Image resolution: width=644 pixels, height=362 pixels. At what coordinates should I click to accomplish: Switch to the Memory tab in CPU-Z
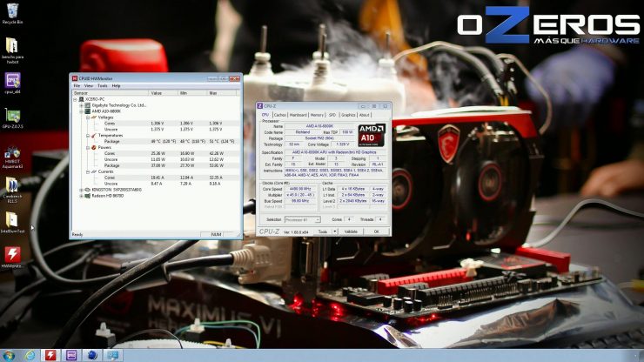click(317, 115)
